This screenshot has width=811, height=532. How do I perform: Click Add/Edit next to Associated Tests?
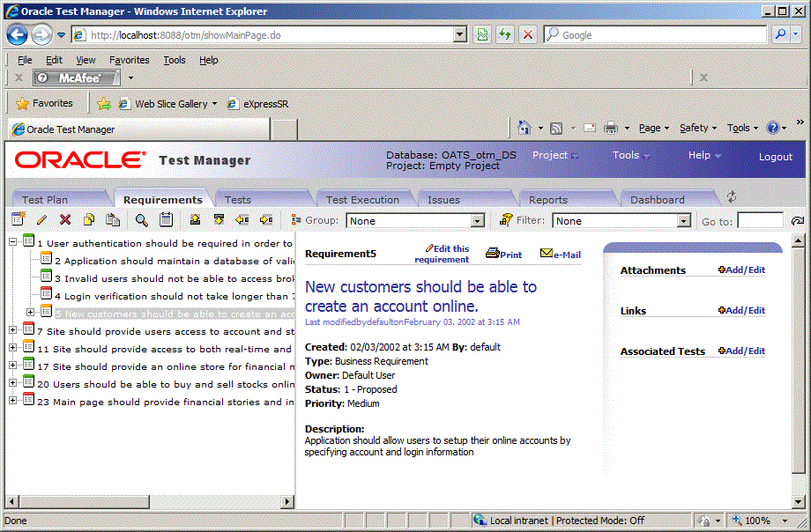pyautogui.click(x=741, y=351)
